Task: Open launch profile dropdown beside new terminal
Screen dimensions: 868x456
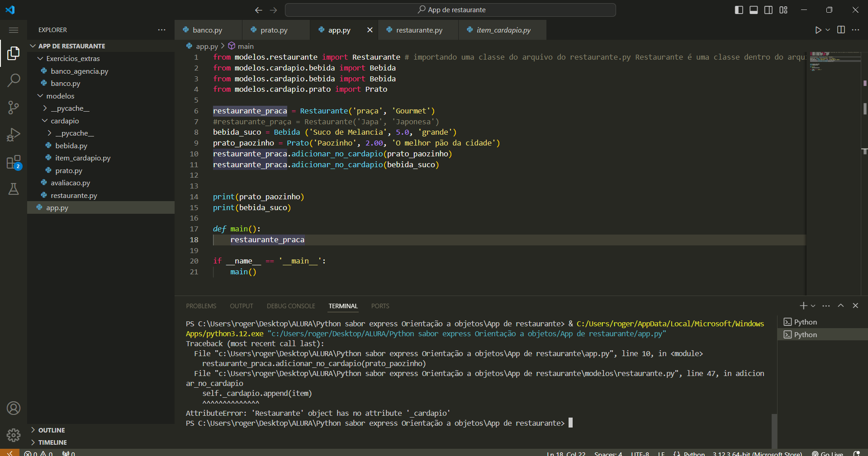Action: 813,306
